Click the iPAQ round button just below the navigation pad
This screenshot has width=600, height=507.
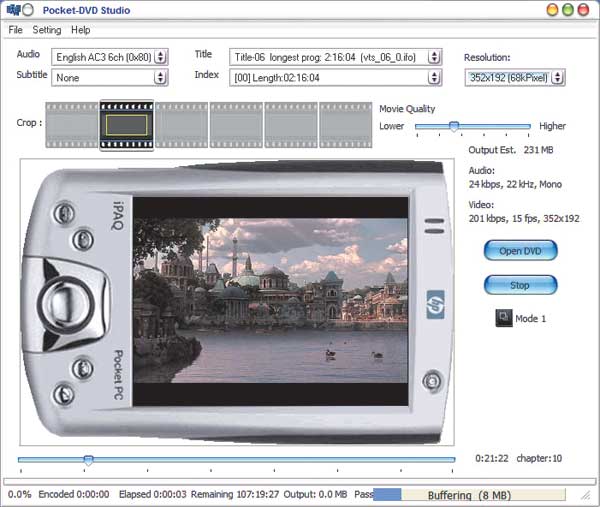[x=82, y=368]
